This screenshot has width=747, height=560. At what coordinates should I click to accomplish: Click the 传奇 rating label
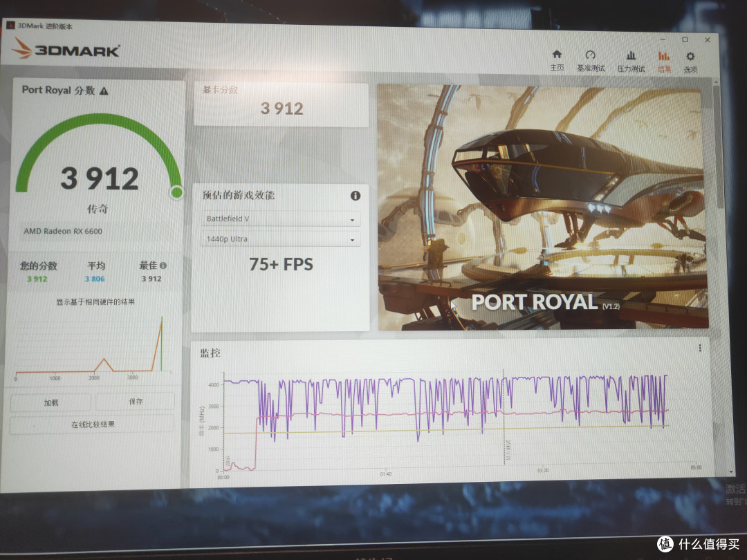[x=98, y=209]
